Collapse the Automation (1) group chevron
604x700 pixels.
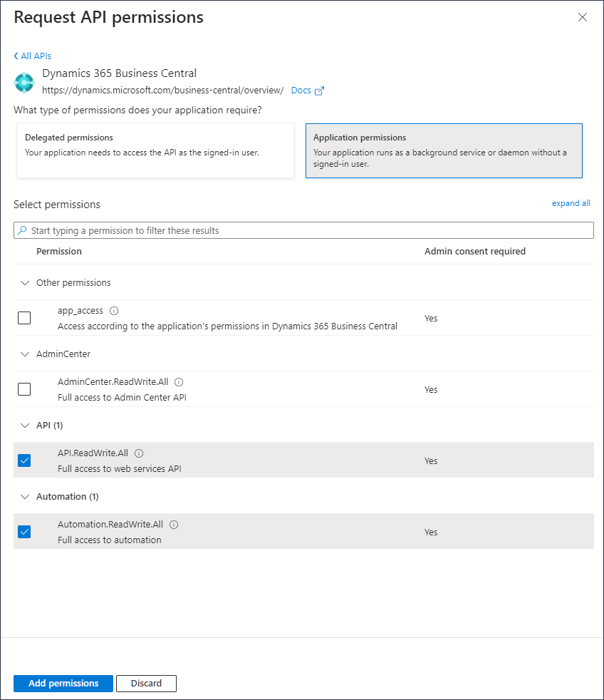pyautogui.click(x=25, y=497)
